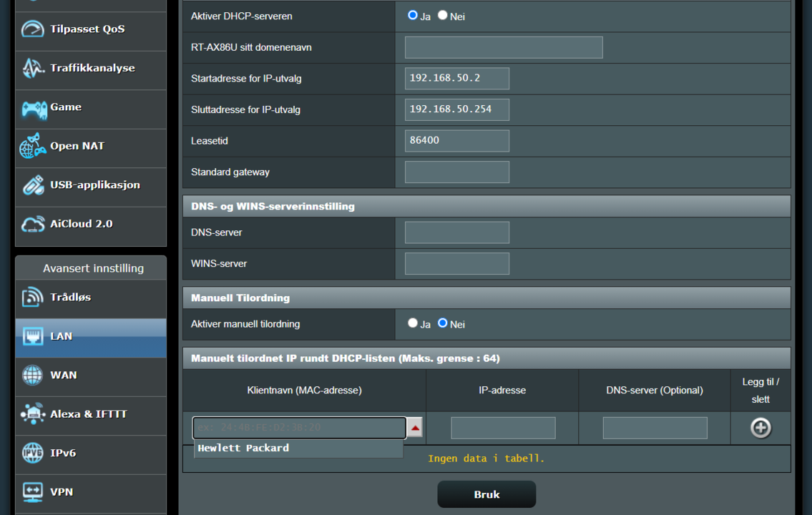Edit Startadresse for IP-utvalg field
The image size is (812, 515).
[456, 78]
